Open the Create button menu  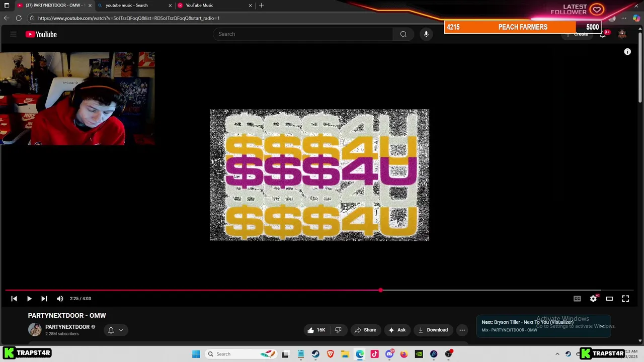pyautogui.click(x=577, y=34)
